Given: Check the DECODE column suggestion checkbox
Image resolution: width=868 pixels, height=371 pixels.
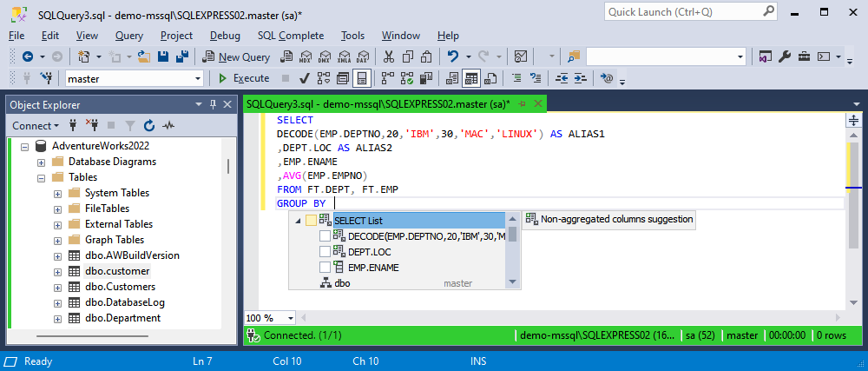Looking at the screenshot, I should click(x=325, y=236).
